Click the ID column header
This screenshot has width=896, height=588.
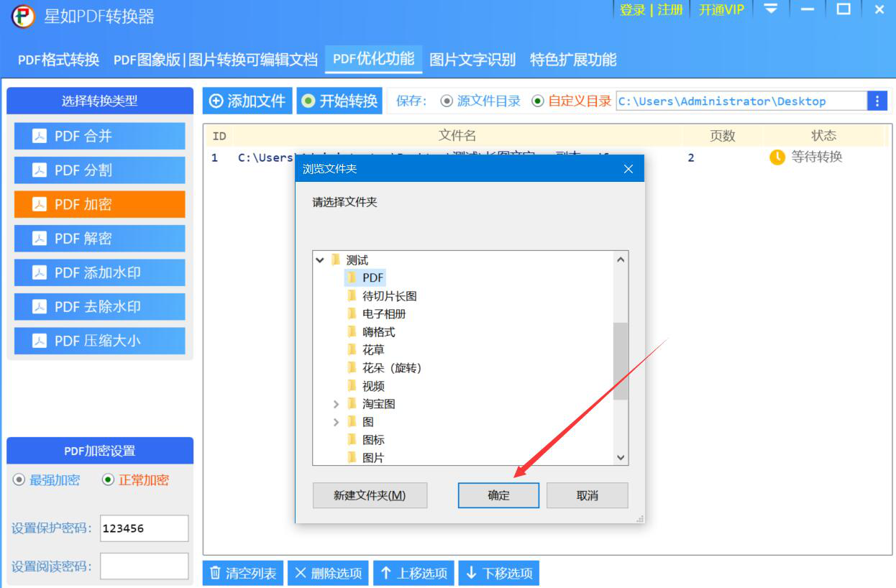point(219,136)
